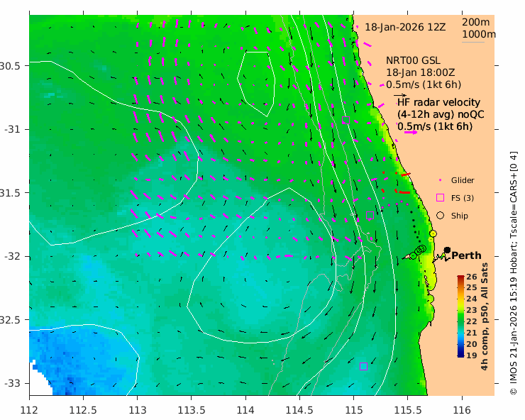525x420 pixels.
Task: Click the '18-Jan 18:00Z' timestamp
Action: click(x=421, y=72)
